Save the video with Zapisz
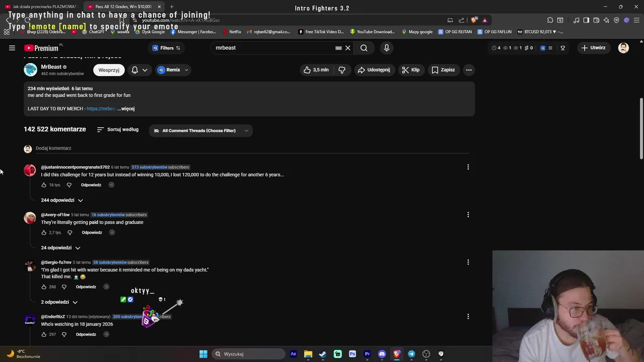This screenshot has height=362, width=644. 443,70
